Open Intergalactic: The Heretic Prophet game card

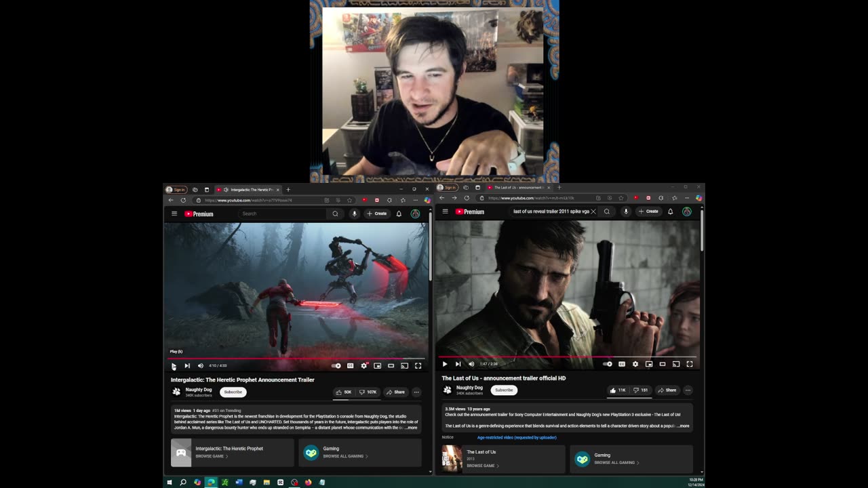233,453
